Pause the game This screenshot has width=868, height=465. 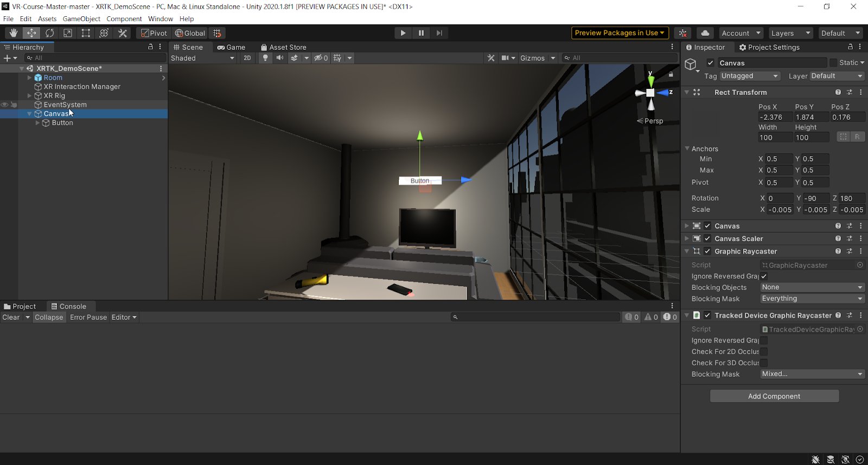coord(421,33)
